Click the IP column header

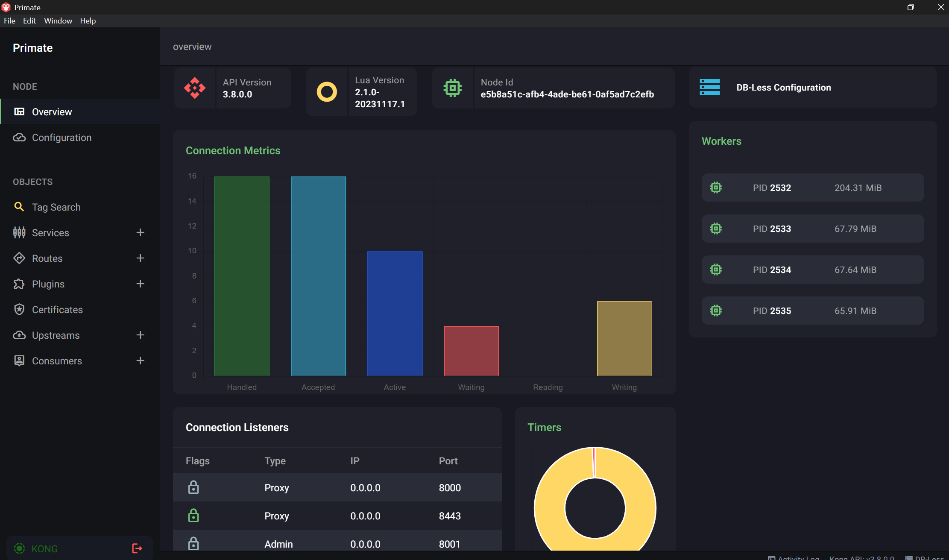click(x=355, y=461)
